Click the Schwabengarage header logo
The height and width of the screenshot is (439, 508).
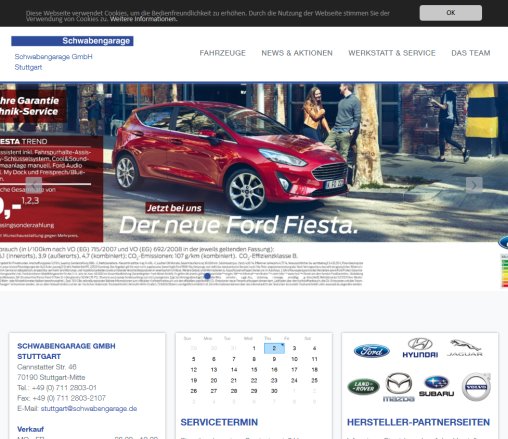[x=72, y=41]
